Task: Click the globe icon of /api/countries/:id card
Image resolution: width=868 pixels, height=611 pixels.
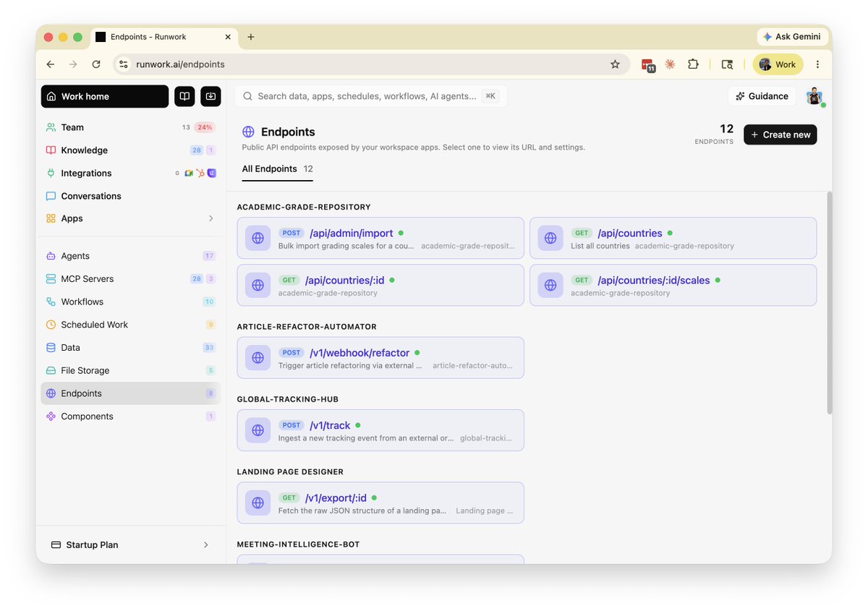Action: [x=258, y=285]
